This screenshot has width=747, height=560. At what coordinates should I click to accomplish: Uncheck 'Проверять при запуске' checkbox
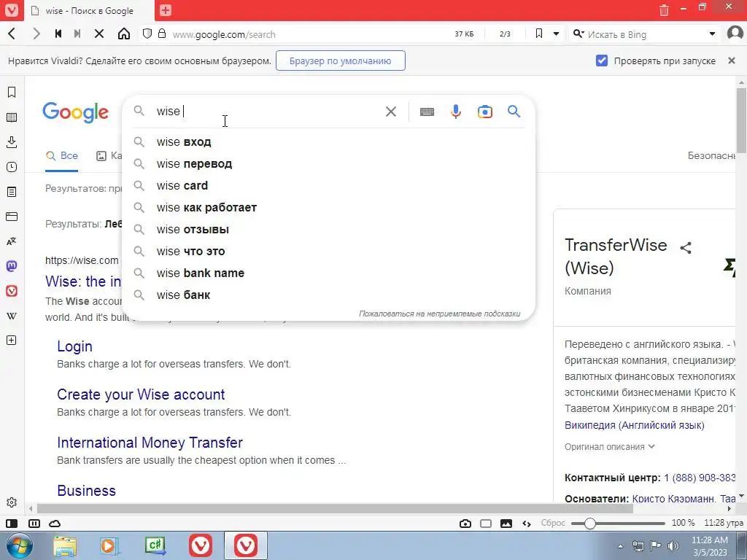[x=602, y=61]
